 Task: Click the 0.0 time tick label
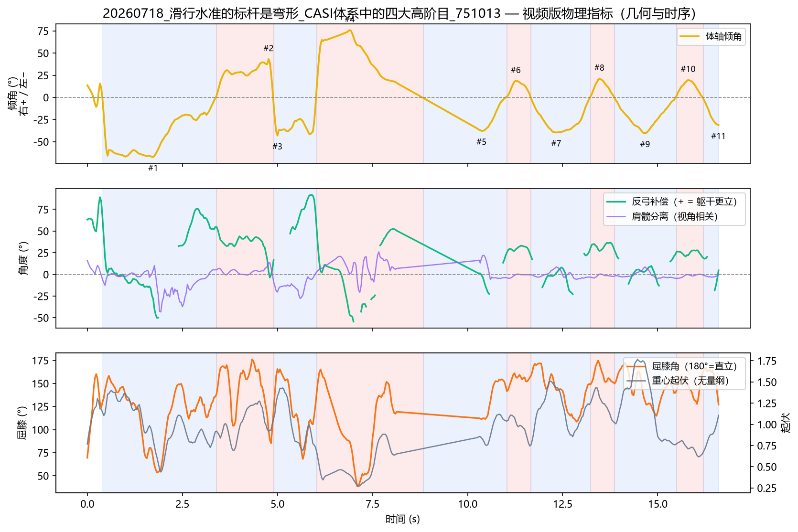pyautogui.click(x=87, y=504)
